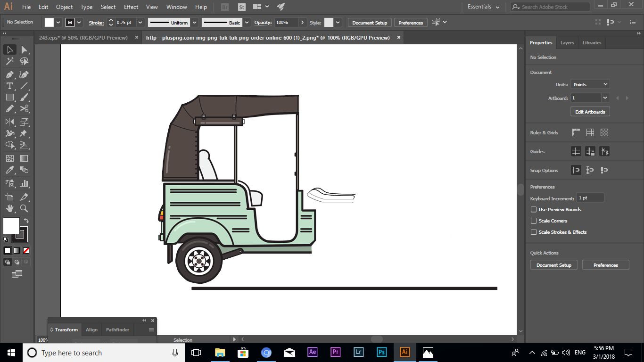This screenshot has width=644, height=362.
Task: Enable Scale Strokes & Effects
Action: tap(533, 232)
